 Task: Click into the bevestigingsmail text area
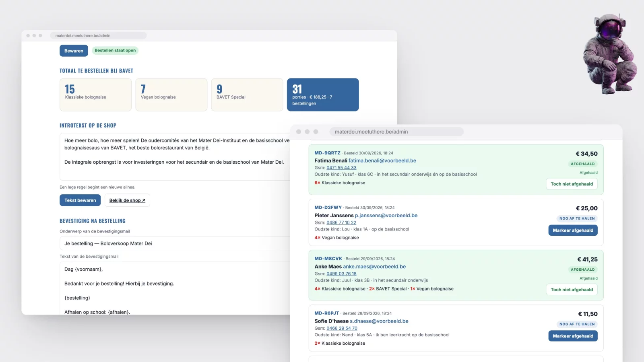175,288
